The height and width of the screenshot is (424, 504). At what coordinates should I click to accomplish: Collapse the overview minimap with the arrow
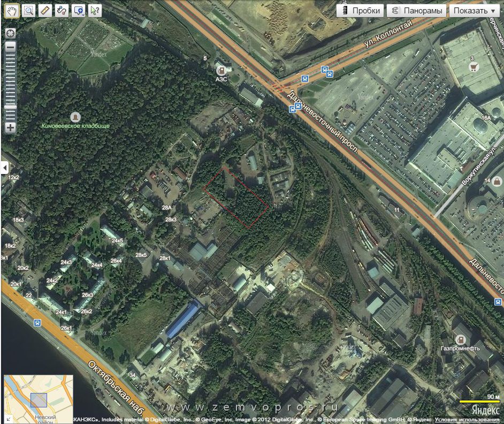pyautogui.click(x=8, y=418)
